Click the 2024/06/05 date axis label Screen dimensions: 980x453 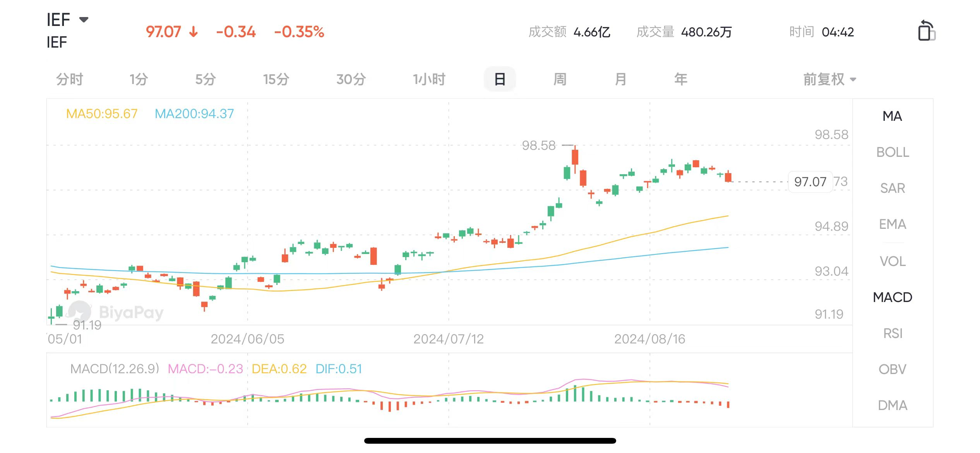(x=247, y=339)
